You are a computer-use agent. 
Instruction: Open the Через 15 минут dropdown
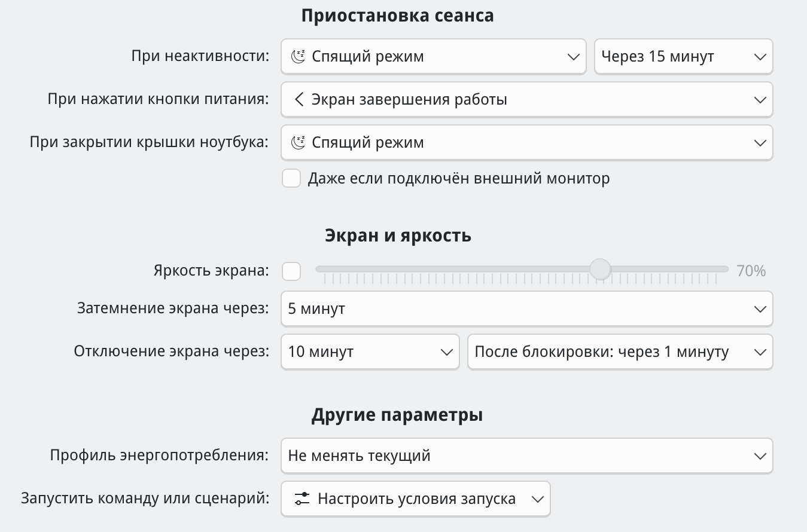point(683,57)
